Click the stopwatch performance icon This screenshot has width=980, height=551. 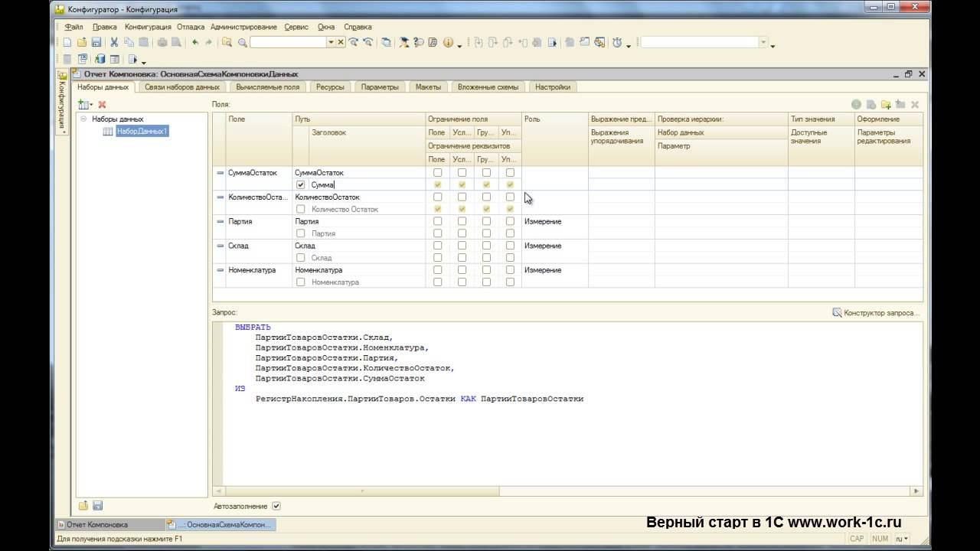pyautogui.click(x=617, y=43)
